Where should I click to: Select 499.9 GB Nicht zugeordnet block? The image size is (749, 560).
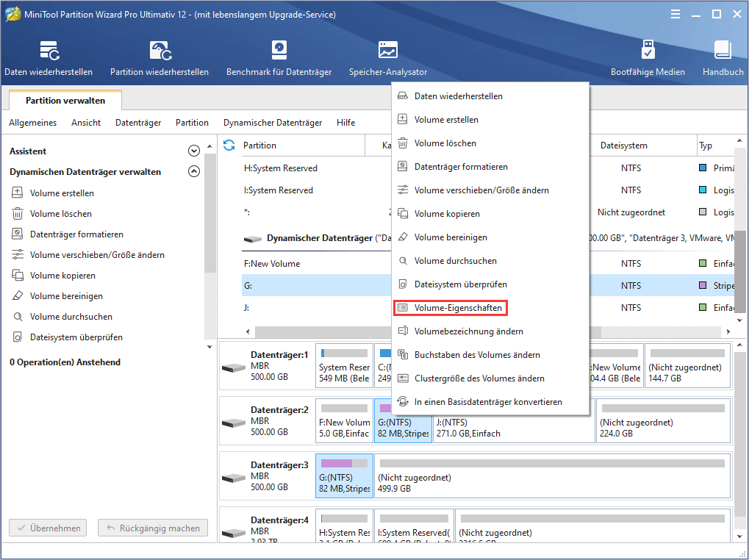[553, 475]
